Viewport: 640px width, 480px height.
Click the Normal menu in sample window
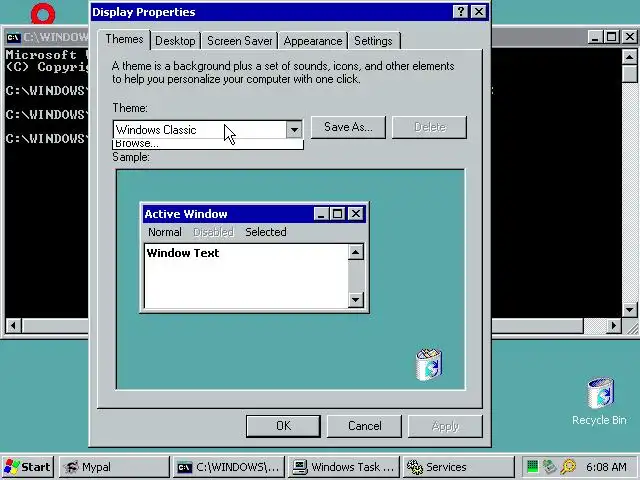point(164,232)
